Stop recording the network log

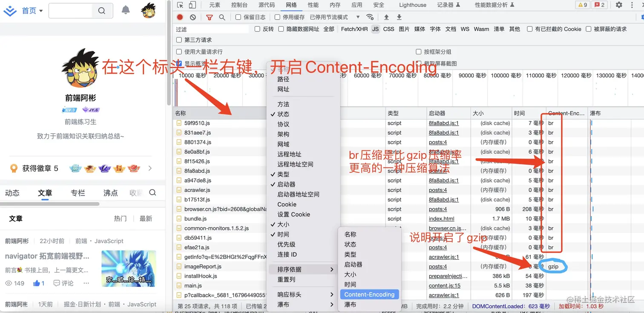[180, 17]
